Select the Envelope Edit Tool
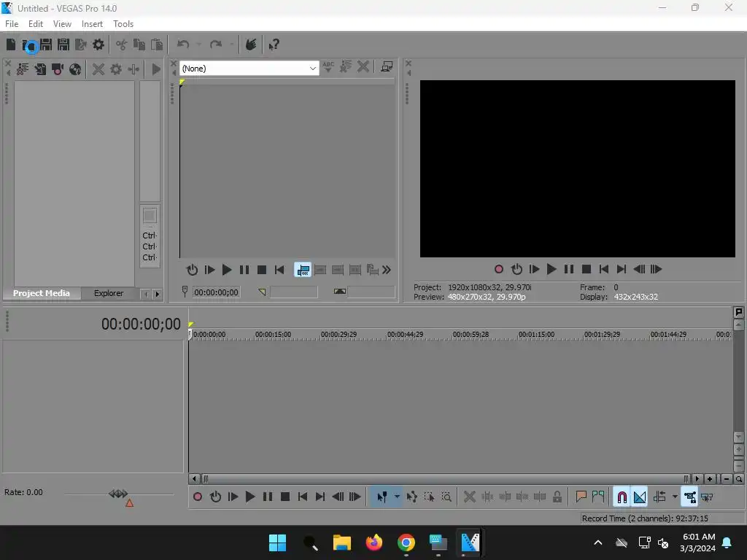Image resolution: width=747 pixels, height=560 pixels. tap(411, 497)
